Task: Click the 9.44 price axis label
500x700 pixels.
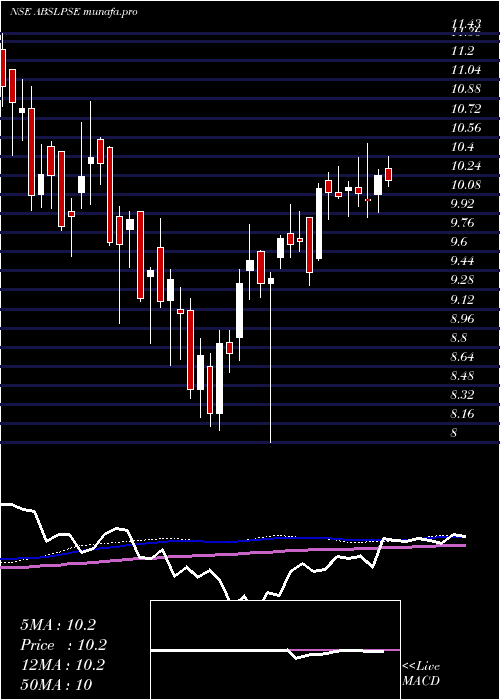Action: point(463,261)
